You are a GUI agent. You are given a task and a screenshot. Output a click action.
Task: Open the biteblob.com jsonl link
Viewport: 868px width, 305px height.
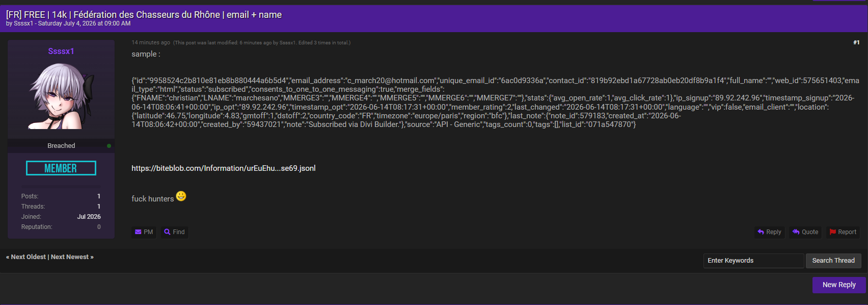tap(224, 168)
